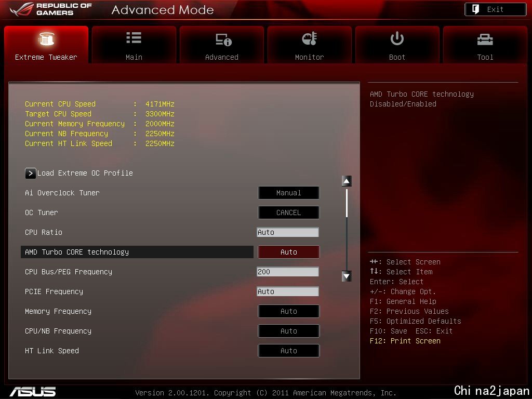The width and height of the screenshot is (532, 399).
Task: Click the CPU Bus/PEG Frequency field showing 200
Action: point(288,272)
